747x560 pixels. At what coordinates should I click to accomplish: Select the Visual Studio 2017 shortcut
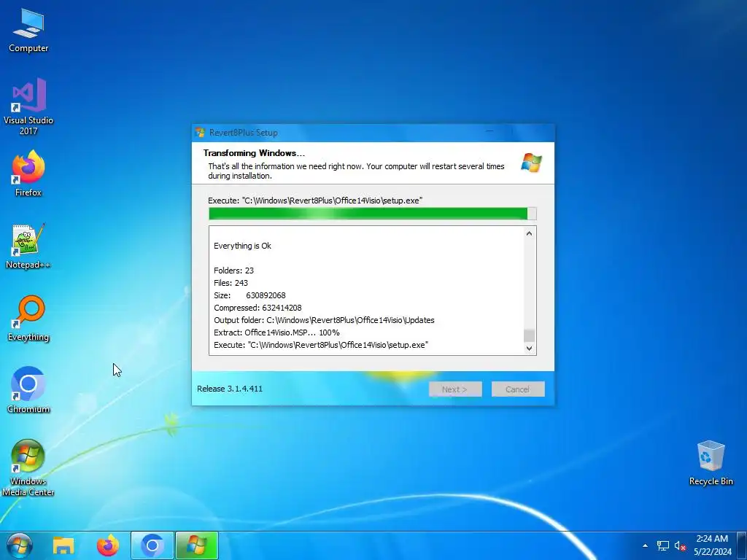28,106
